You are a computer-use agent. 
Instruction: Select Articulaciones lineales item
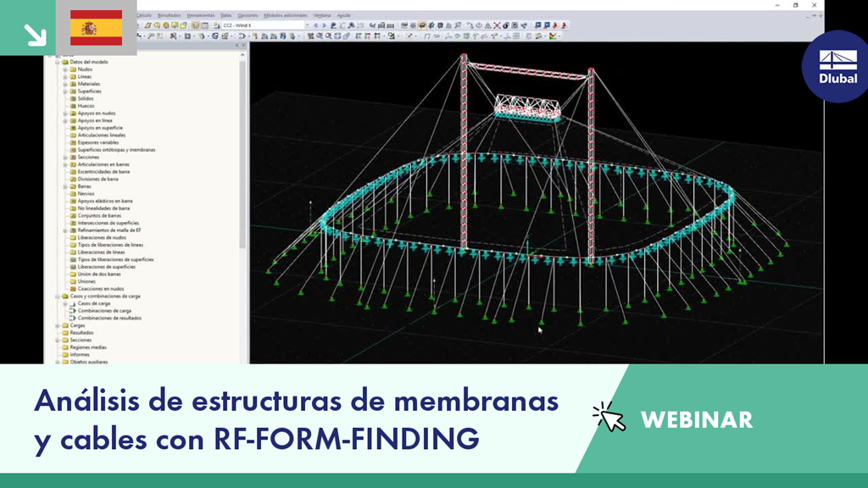click(x=102, y=135)
